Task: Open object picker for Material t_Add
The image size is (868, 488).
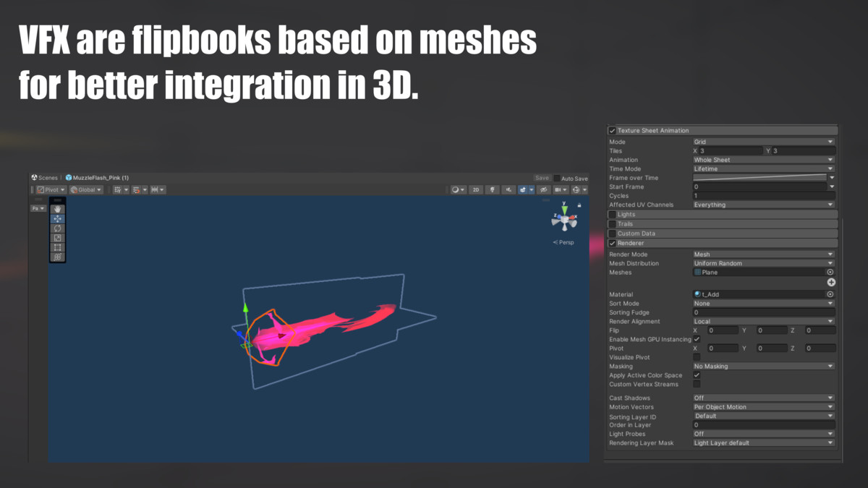Action: tap(830, 294)
